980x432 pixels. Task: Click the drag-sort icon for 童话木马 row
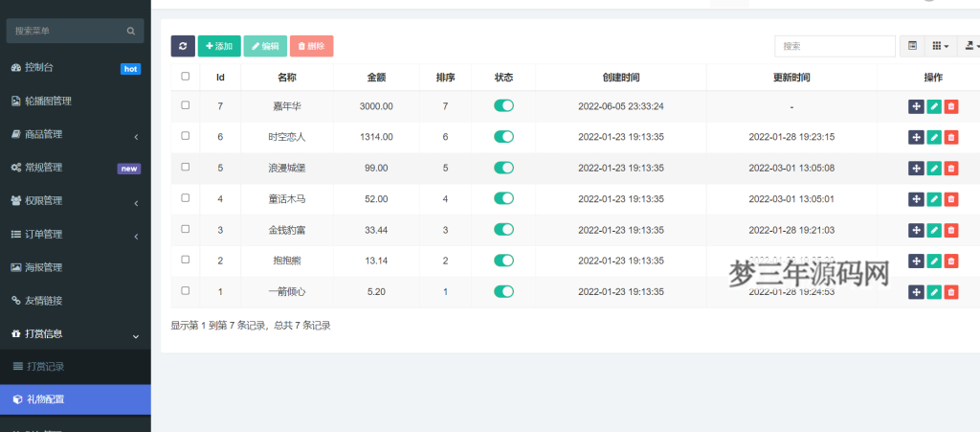pos(916,199)
